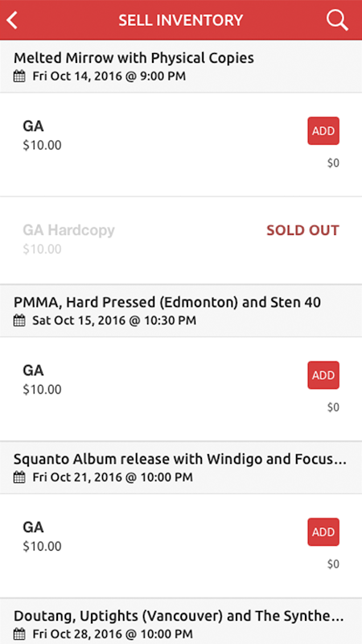Screen dimensions: 362x644
Task: Add GA ticket for PMMA, Hard Pressed show
Action: pos(323,375)
